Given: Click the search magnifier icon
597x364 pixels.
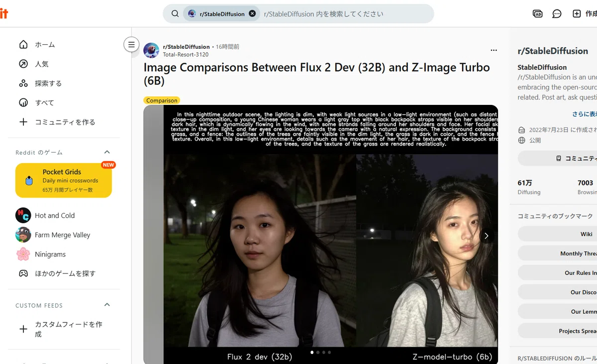Looking at the screenshot, I should coord(175,14).
